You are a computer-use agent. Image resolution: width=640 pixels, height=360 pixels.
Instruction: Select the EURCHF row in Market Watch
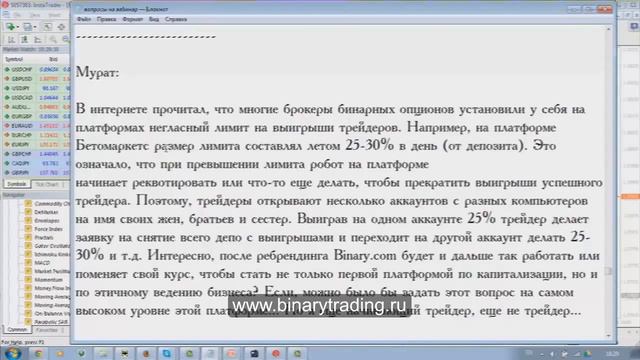coord(36,135)
